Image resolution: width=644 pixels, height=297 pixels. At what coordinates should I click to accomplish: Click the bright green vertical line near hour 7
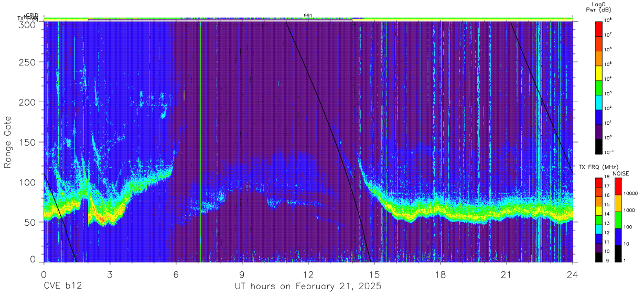[x=200, y=141]
